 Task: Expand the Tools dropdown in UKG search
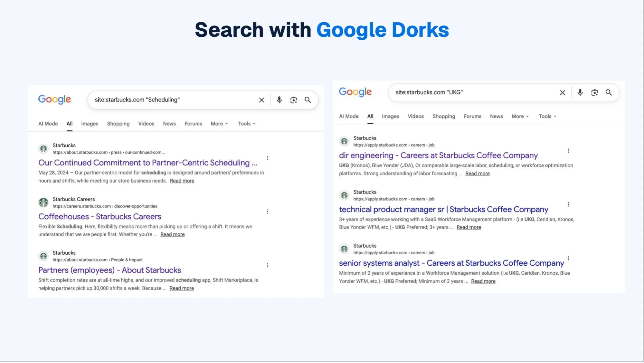(x=548, y=116)
